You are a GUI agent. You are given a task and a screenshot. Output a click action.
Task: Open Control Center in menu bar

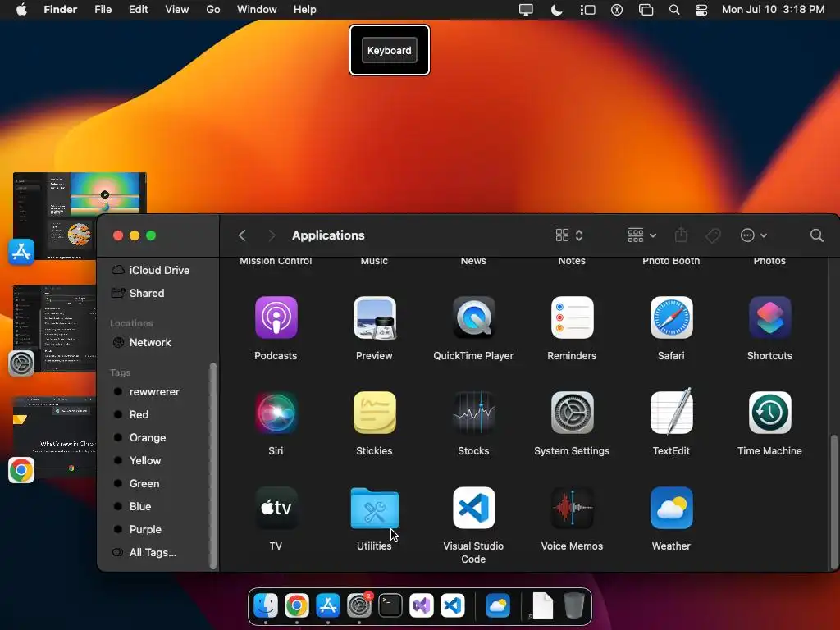point(701,10)
